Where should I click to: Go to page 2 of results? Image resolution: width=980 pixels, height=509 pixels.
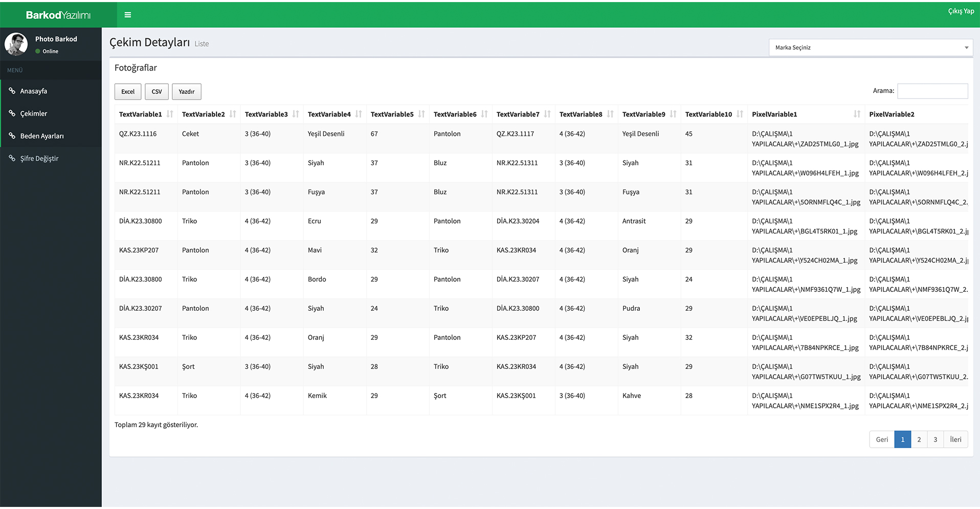[x=919, y=439]
